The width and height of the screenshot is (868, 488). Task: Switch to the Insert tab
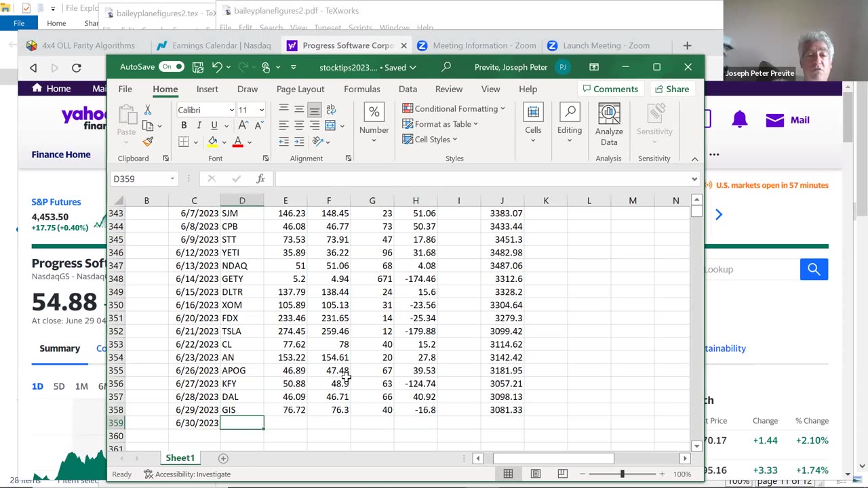[208, 89]
